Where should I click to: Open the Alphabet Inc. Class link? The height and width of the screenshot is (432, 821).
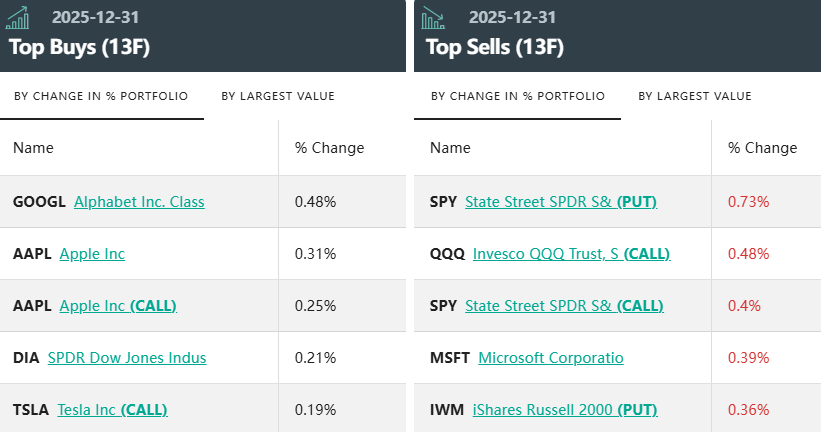[139, 202]
